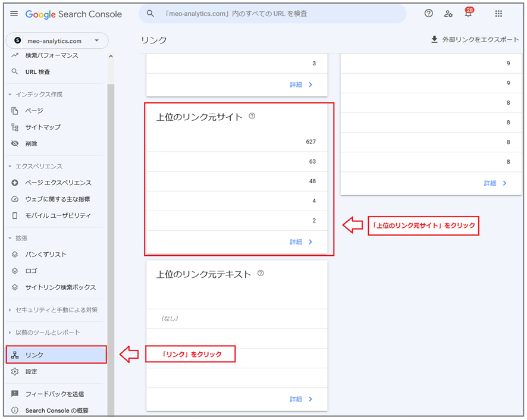Open モバイル ユーザビリティ menu item
The image size is (527, 420).
[x=58, y=215]
